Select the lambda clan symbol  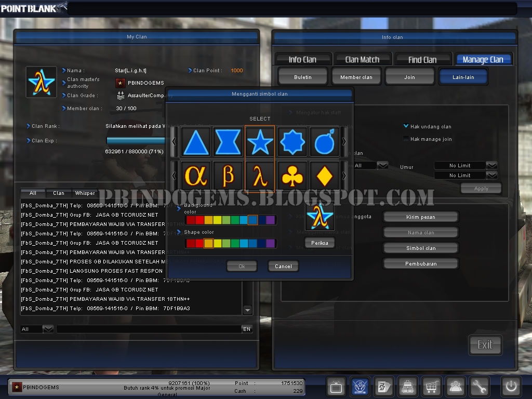260,176
